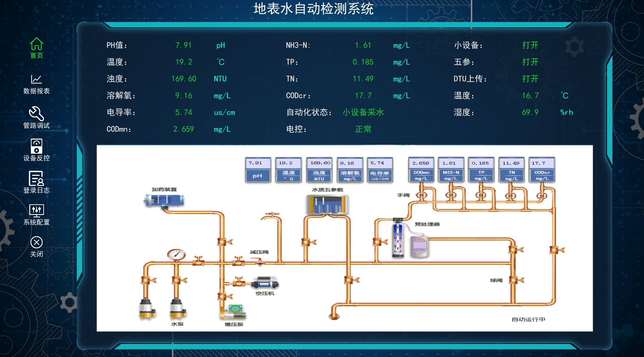Click the 地表水自动检测系统 title

[x=313, y=9]
